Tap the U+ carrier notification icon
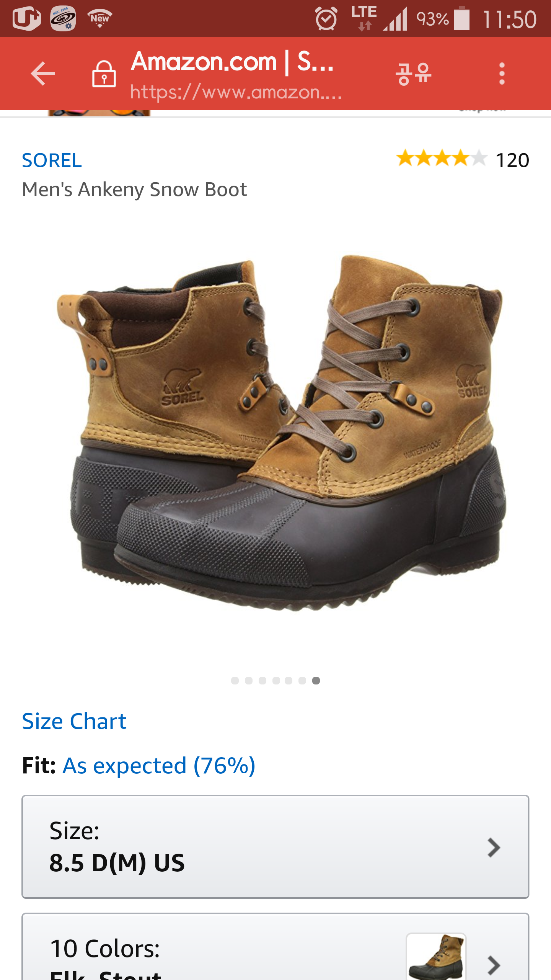 tap(26, 18)
